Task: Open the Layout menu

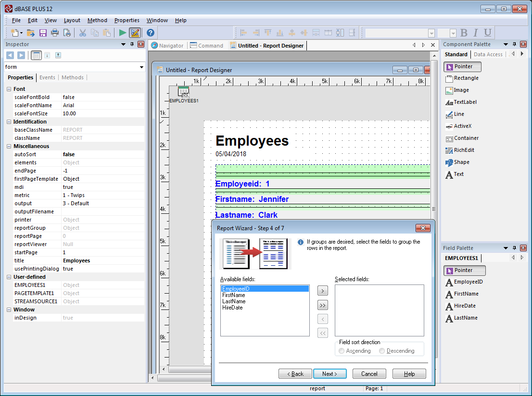Action: coord(72,20)
